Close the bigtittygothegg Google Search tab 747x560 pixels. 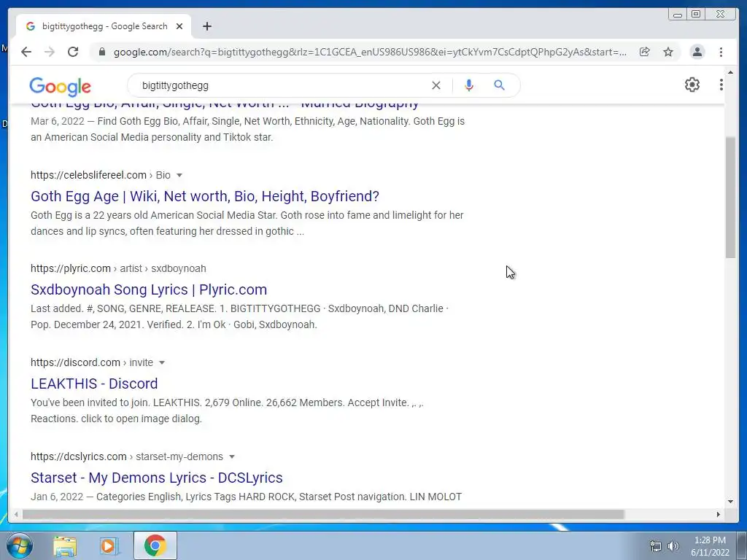[179, 26]
